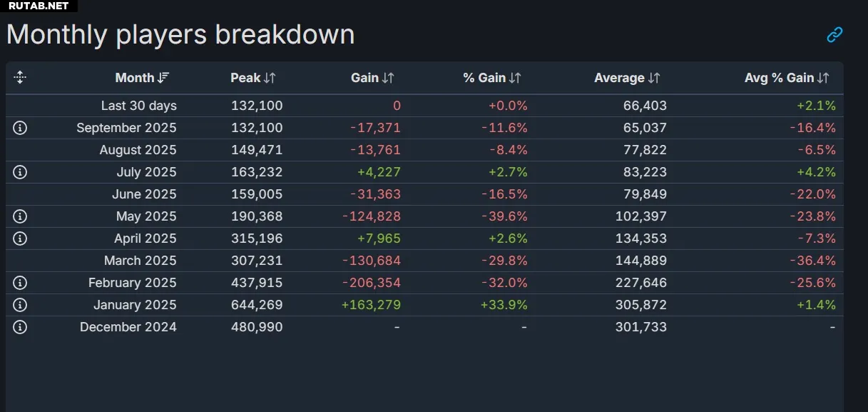
Task: Copy the section permalink chain icon
Action: (834, 34)
